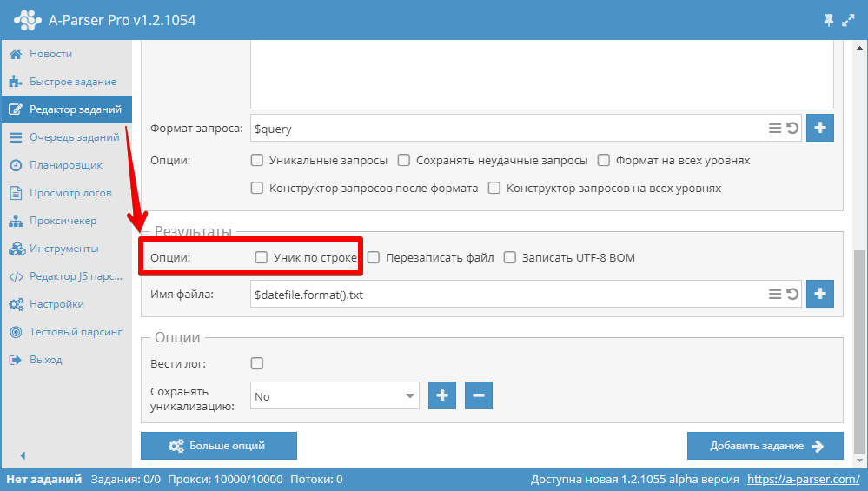Open template menu icon in Имя файла
This screenshot has width=868, height=491.
point(774,294)
